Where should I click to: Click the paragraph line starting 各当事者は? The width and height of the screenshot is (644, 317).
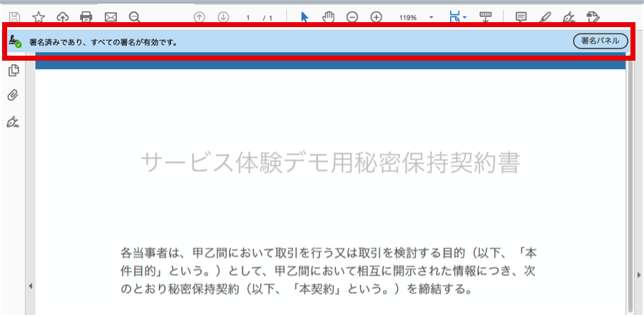[x=329, y=252]
